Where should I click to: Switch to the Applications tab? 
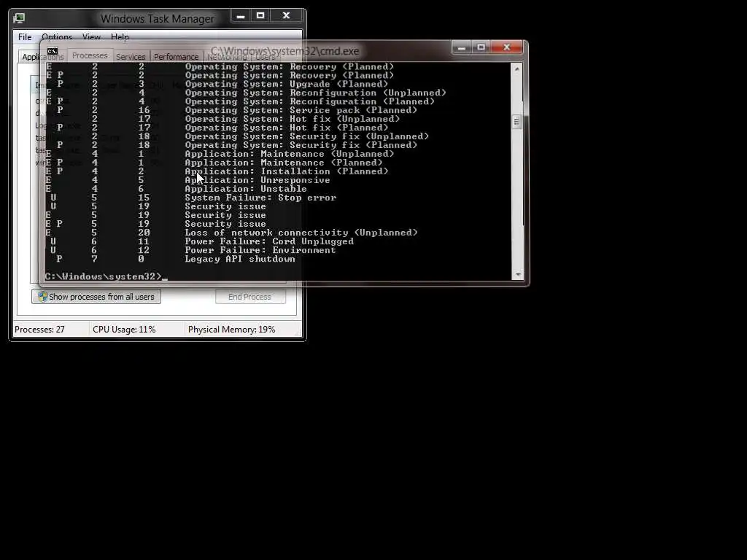[42, 57]
